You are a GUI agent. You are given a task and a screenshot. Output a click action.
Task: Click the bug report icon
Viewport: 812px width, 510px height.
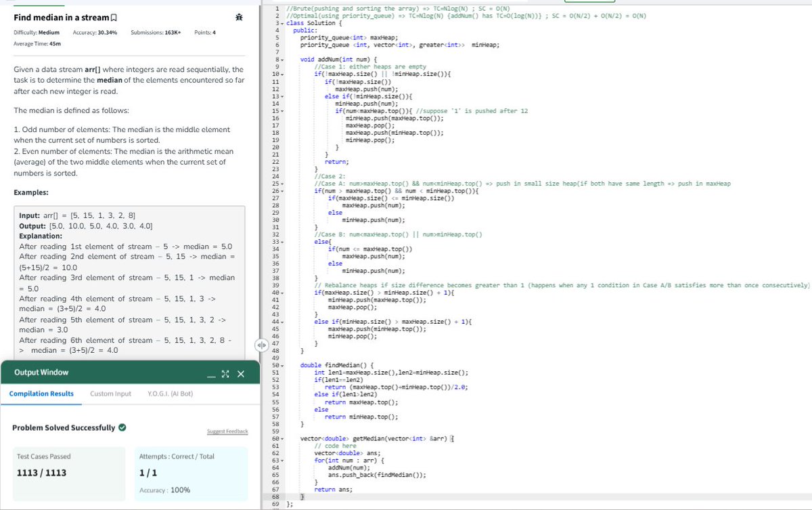click(238, 17)
